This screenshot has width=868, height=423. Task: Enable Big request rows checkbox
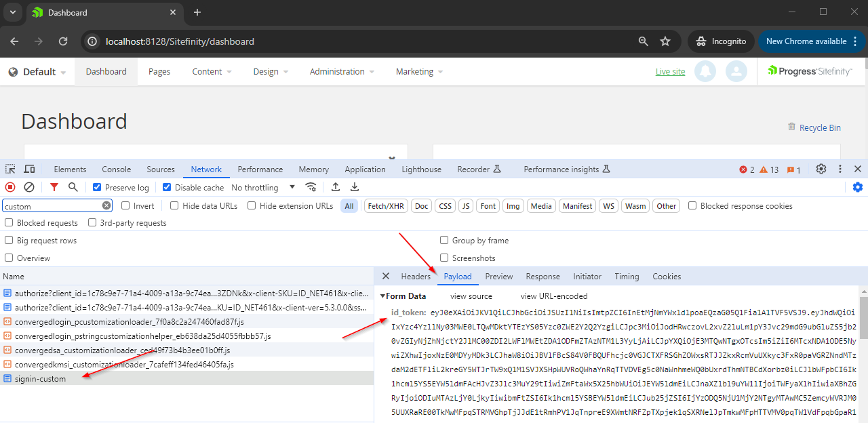point(9,240)
